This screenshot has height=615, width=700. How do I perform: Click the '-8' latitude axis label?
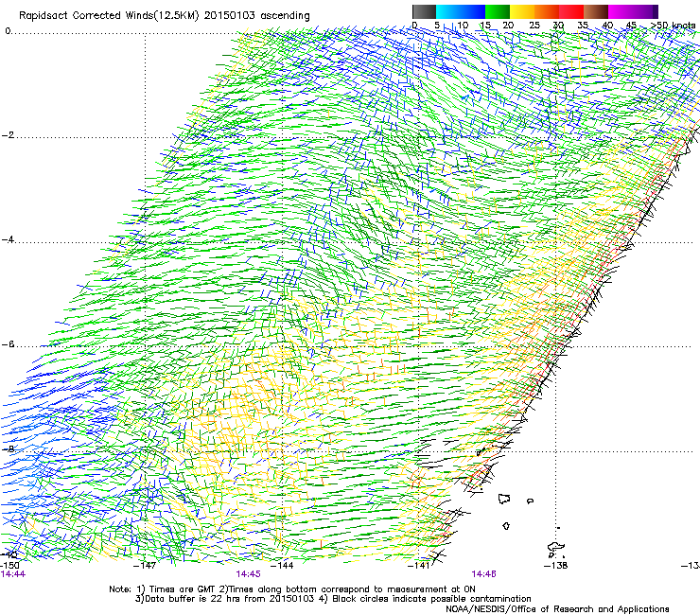click(8, 448)
